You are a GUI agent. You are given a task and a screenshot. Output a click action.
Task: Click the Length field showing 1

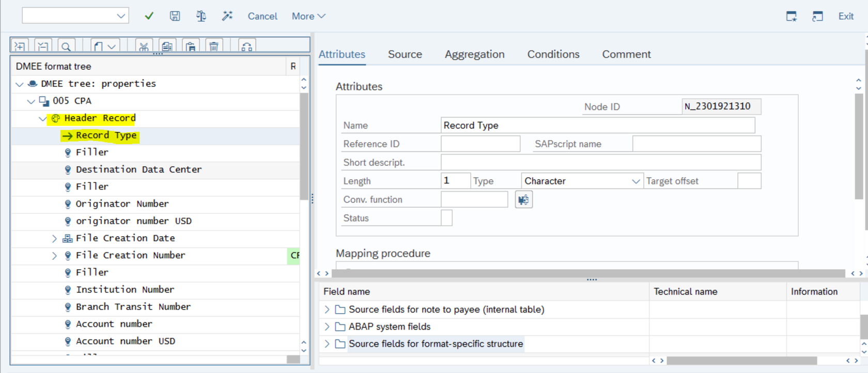coord(456,181)
